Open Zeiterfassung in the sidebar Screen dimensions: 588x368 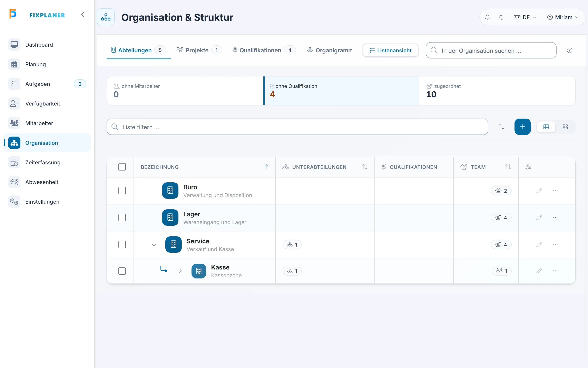pyautogui.click(x=47, y=163)
